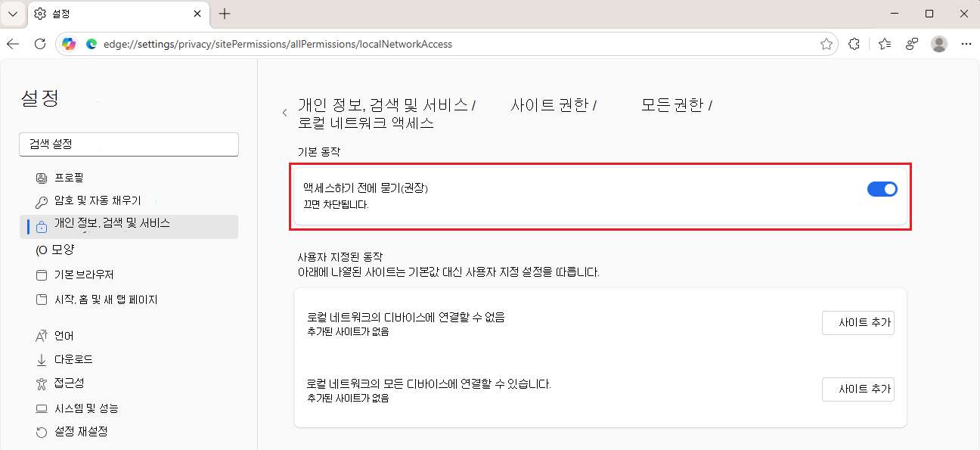Click the gear icon on 설정 tab
Viewport: 980px width, 450px height.
(x=40, y=14)
